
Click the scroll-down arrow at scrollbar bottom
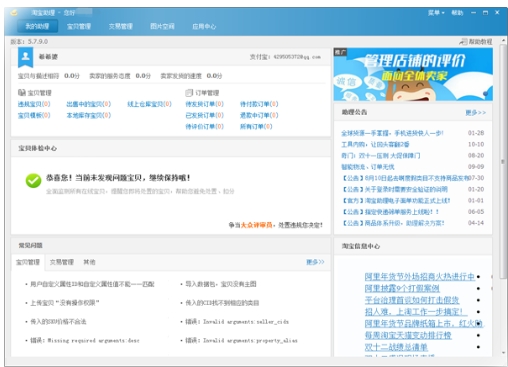[503, 353]
